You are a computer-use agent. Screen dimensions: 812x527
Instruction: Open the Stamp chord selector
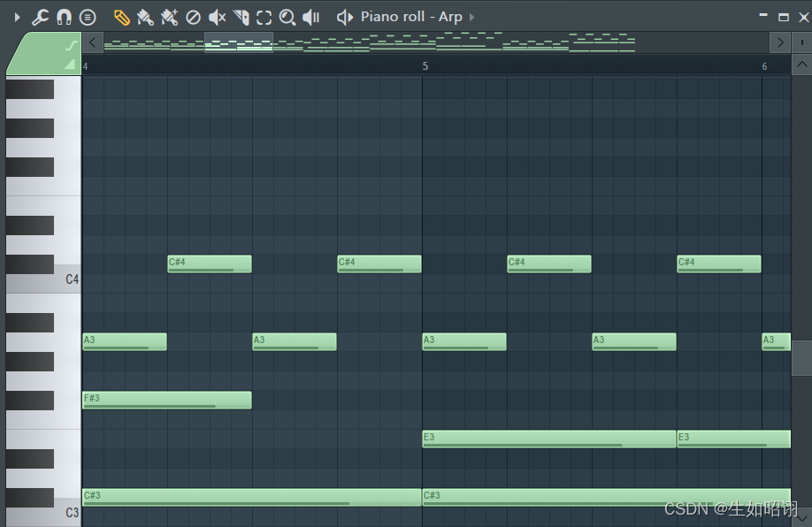pyautogui.click(x=88, y=17)
